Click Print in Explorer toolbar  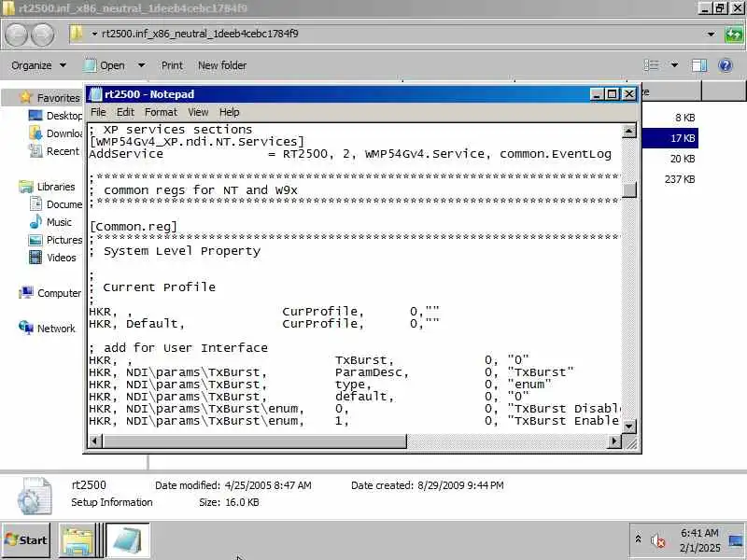pos(172,65)
